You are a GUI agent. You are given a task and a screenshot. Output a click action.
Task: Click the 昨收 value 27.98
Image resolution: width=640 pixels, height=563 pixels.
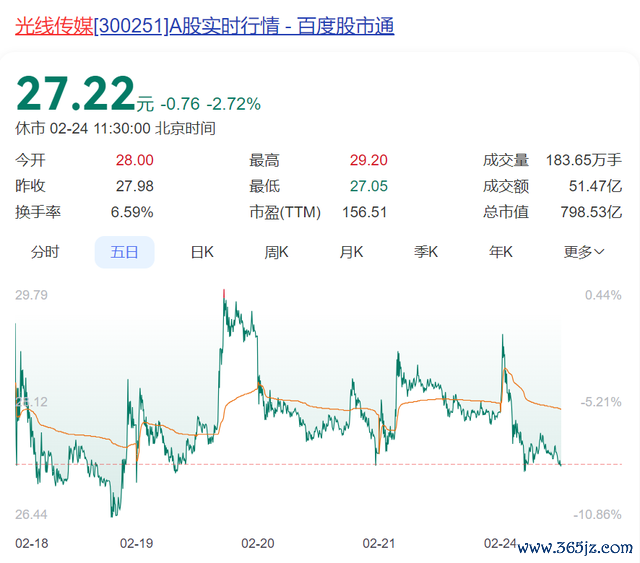click(135, 186)
